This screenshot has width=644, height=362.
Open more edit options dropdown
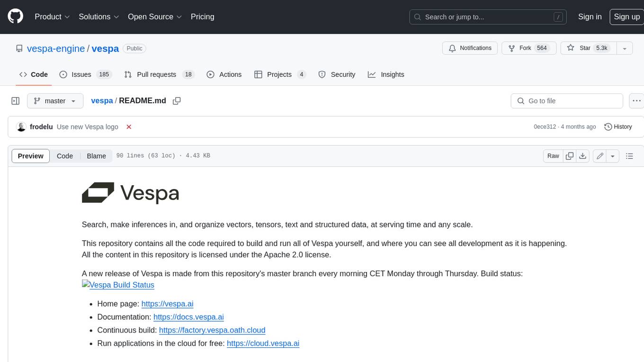point(613,156)
